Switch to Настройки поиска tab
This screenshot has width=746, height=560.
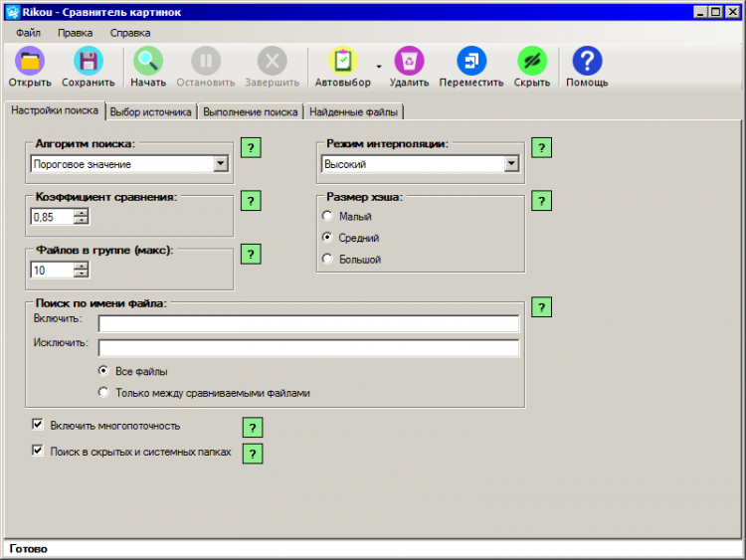pyautogui.click(x=55, y=110)
